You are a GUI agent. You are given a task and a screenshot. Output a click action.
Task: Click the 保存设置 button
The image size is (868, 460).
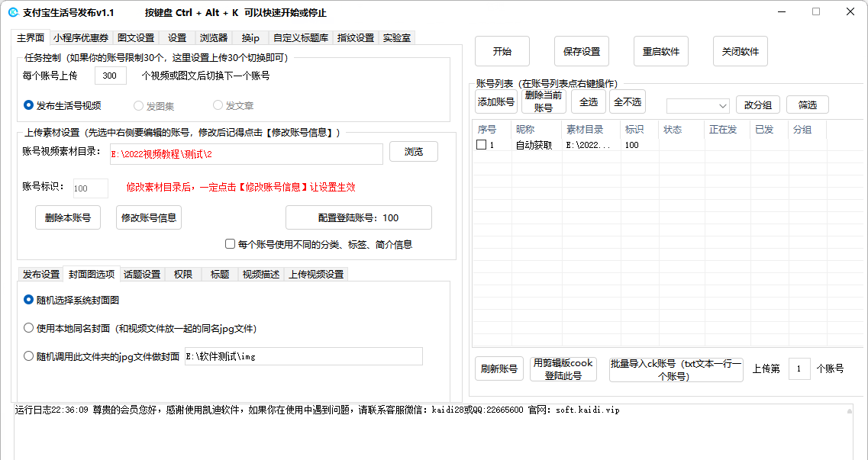tap(582, 51)
